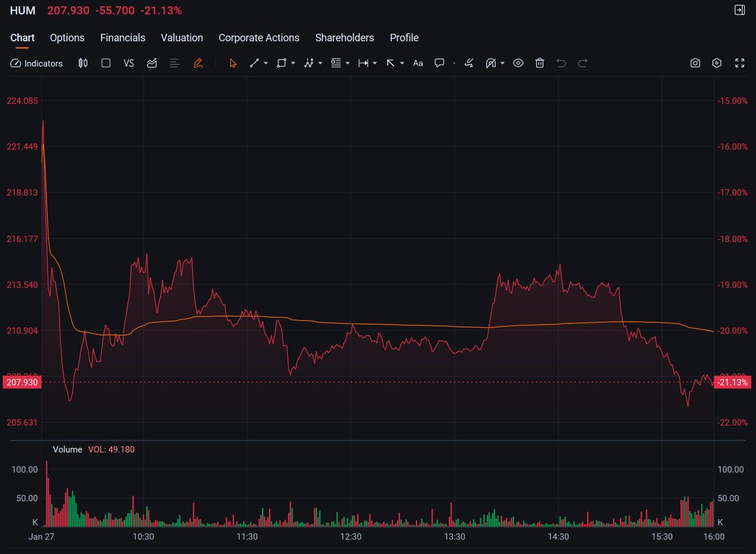
Task: Select the measure range tool icon
Action: [x=364, y=63]
